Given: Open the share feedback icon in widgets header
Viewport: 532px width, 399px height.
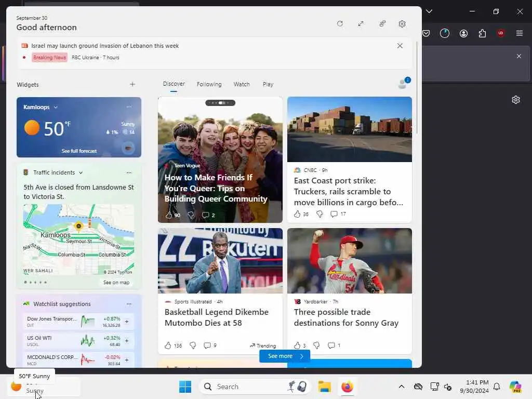Looking at the screenshot, I should coord(382,24).
